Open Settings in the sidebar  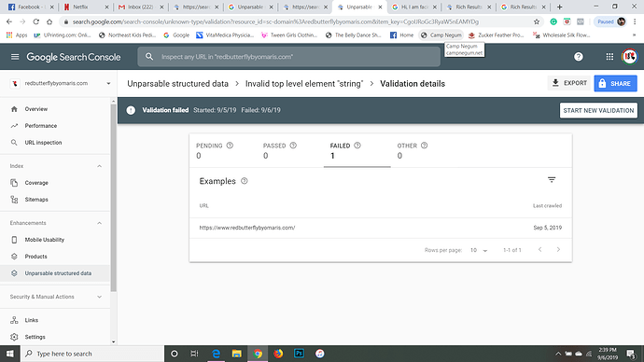(55, 337)
